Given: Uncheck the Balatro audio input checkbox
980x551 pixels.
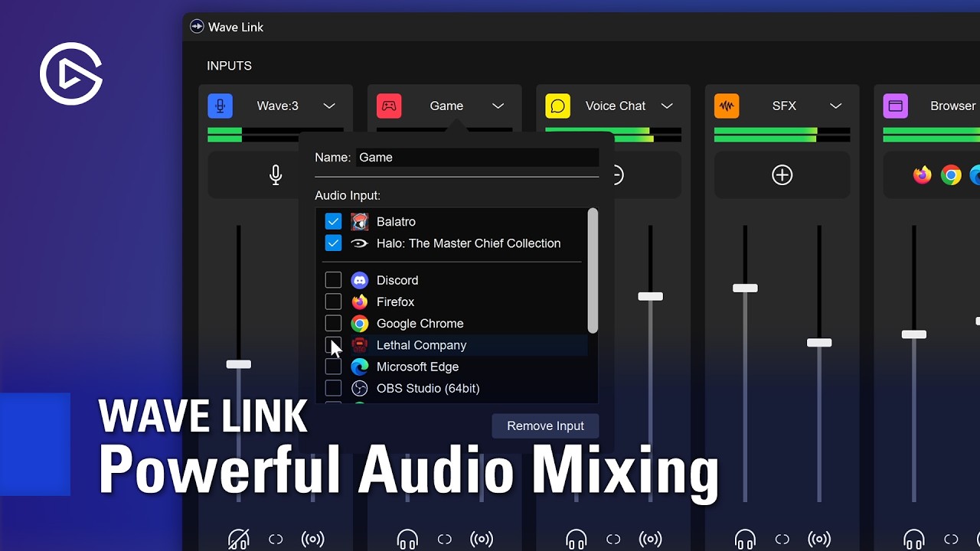Looking at the screenshot, I should (333, 221).
